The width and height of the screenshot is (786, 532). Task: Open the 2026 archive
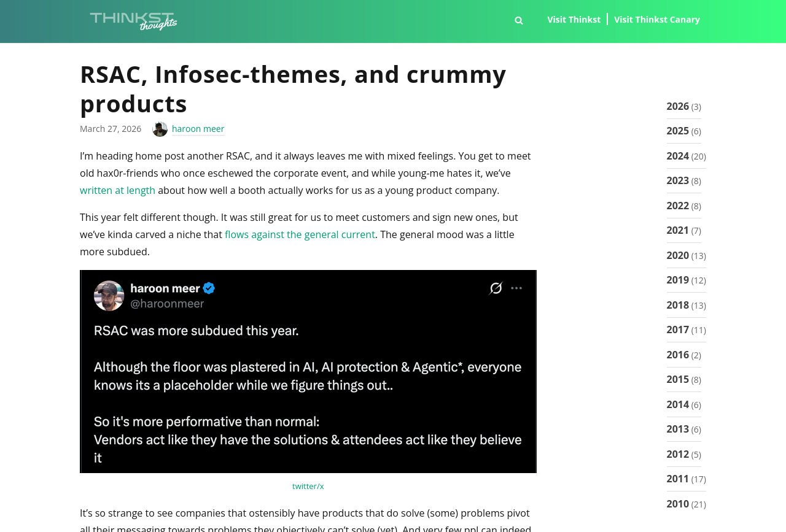tap(677, 106)
